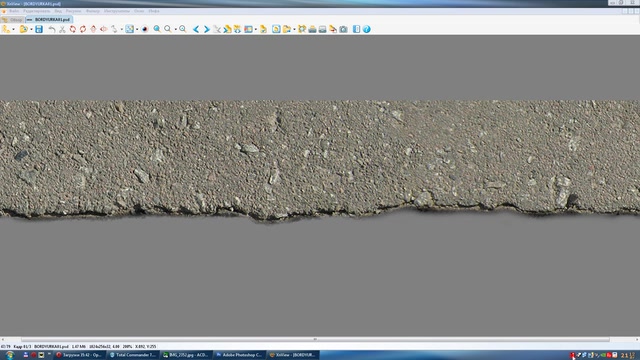This screenshot has height=360, width=640.
Task: Open help with blue question mark icon
Action: pyautogui.click(x=367, y=29)
